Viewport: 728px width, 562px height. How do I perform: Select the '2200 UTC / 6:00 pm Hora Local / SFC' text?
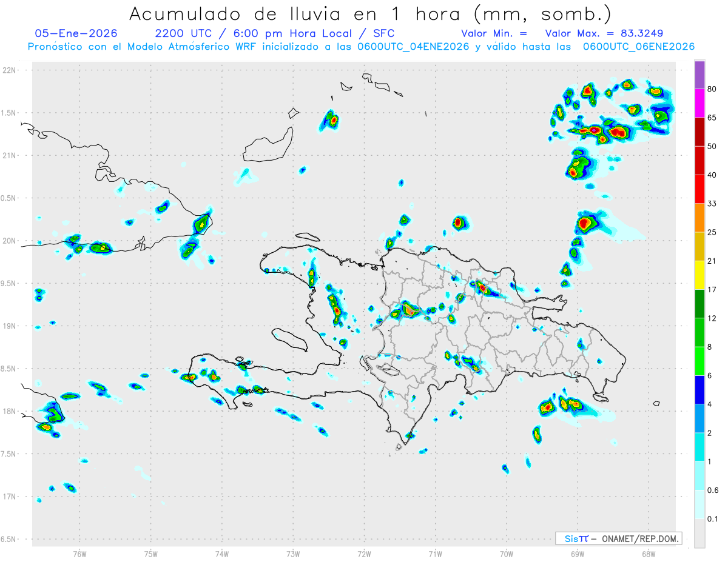tap(275, 33)
